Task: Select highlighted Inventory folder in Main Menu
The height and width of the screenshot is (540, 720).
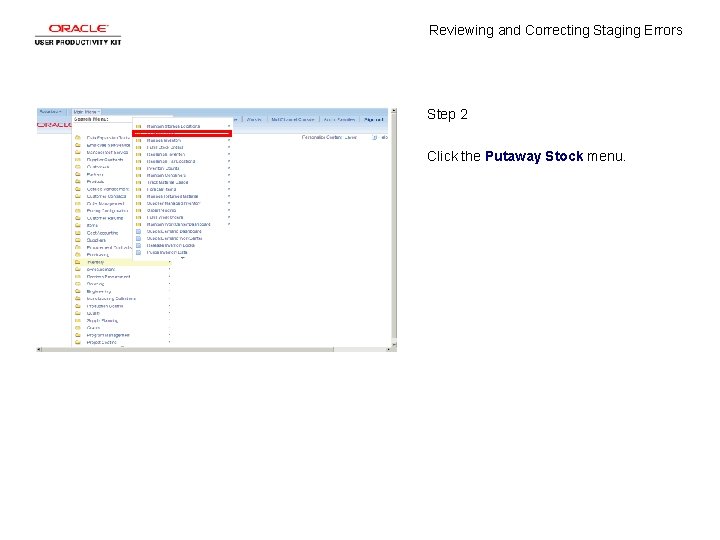Action: (x=122, y=262)
